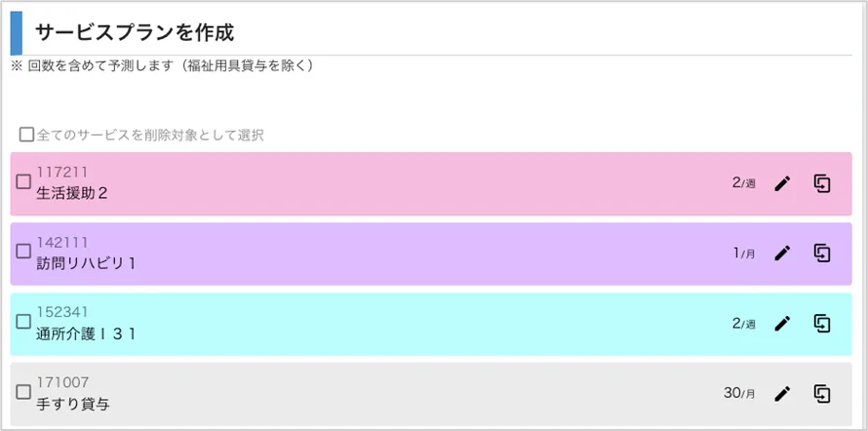
Task: Check the select-all services for deletion box
Action: click(27, 135)
